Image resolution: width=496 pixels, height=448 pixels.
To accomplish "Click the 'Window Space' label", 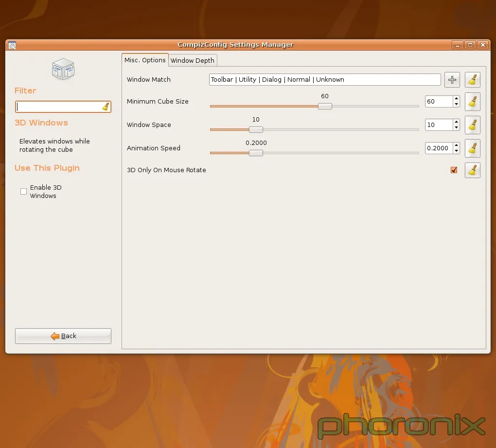I will click(149, 125).
